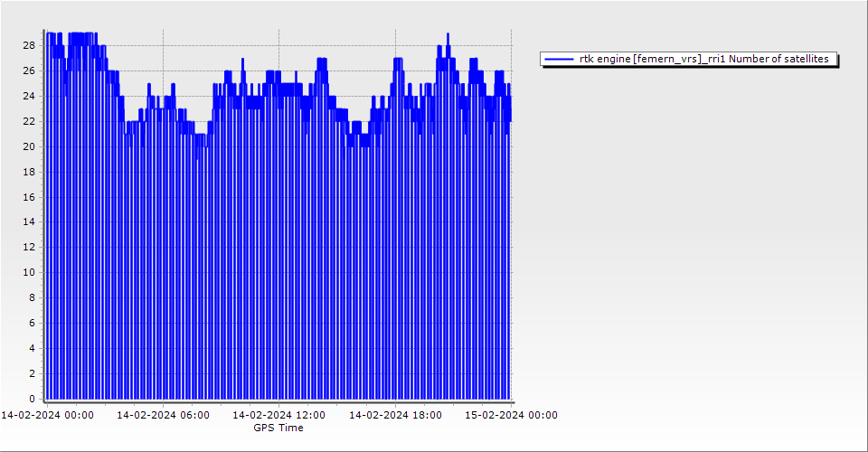Click the y-axis value 28

pyautogui.click(x=29, y=45)
